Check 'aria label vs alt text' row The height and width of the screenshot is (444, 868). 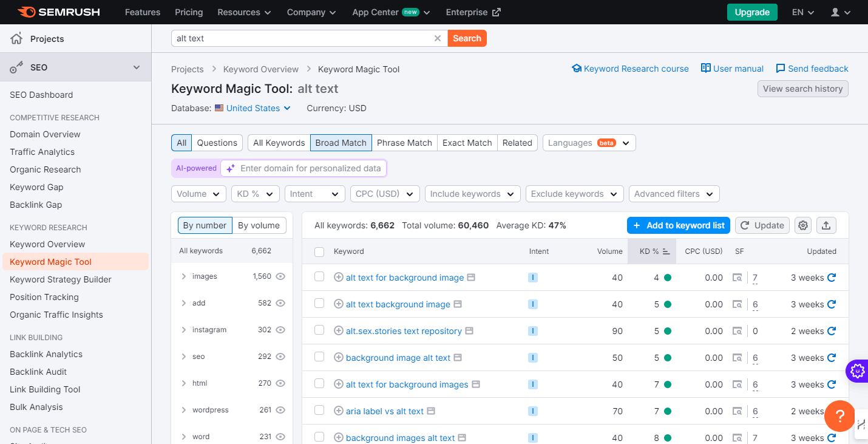[319, 411]
